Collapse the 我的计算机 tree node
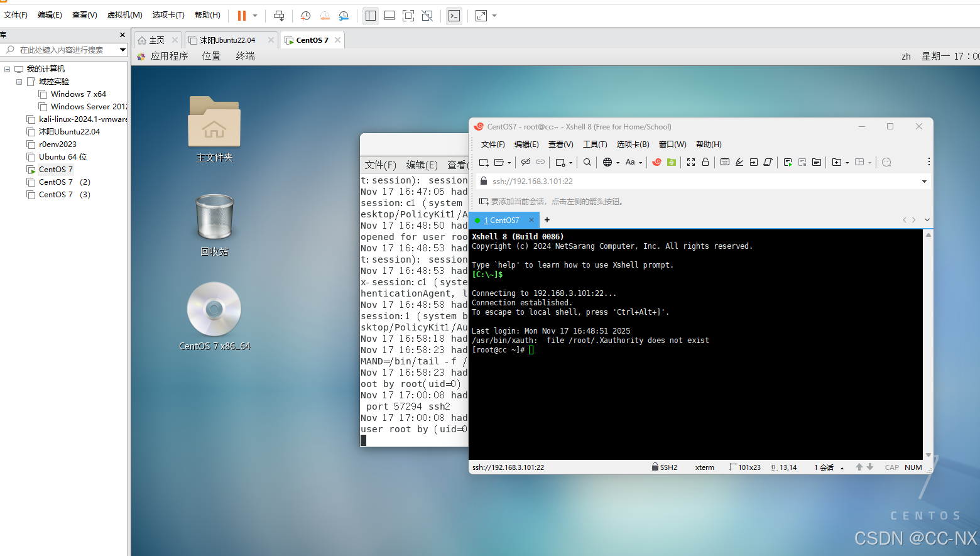This screenshot has width=980, height=556. [x=8, y=69]
